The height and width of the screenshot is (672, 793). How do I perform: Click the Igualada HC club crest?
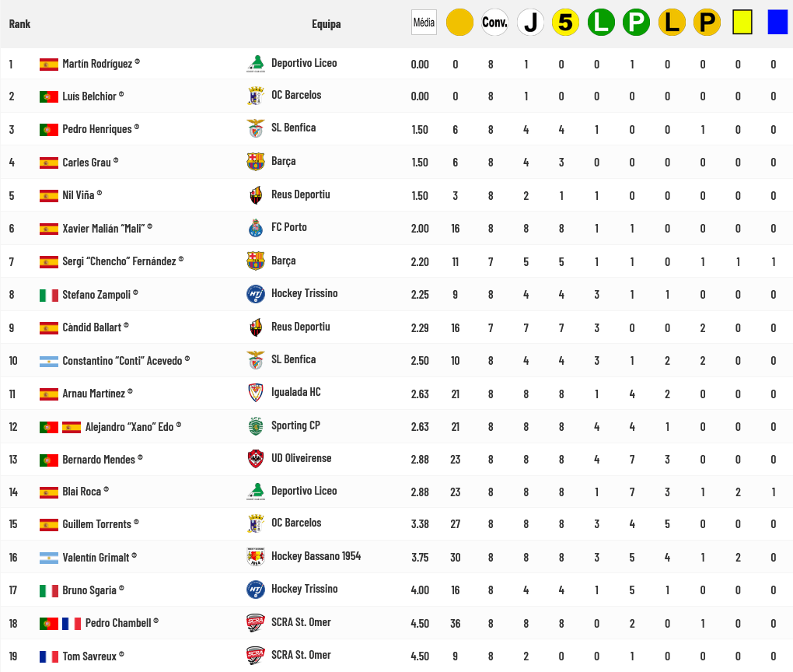click(x=256, y=393)
